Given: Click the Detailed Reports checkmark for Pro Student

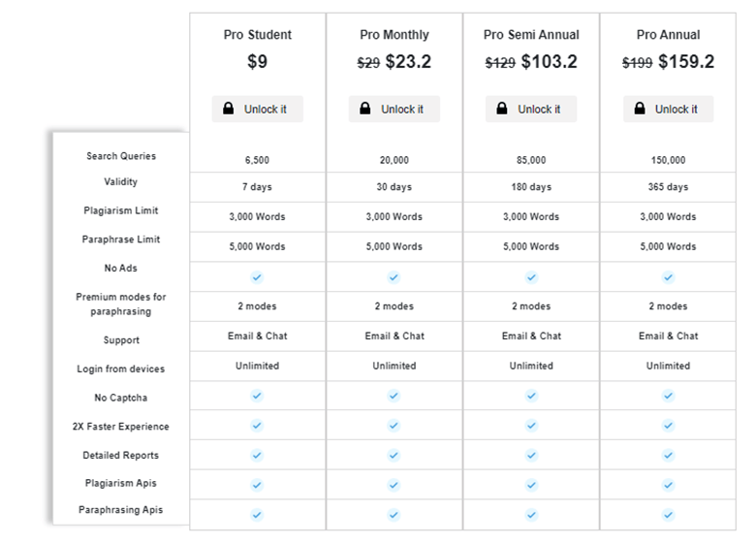Looking at the screenshot, I should (257, 455).
